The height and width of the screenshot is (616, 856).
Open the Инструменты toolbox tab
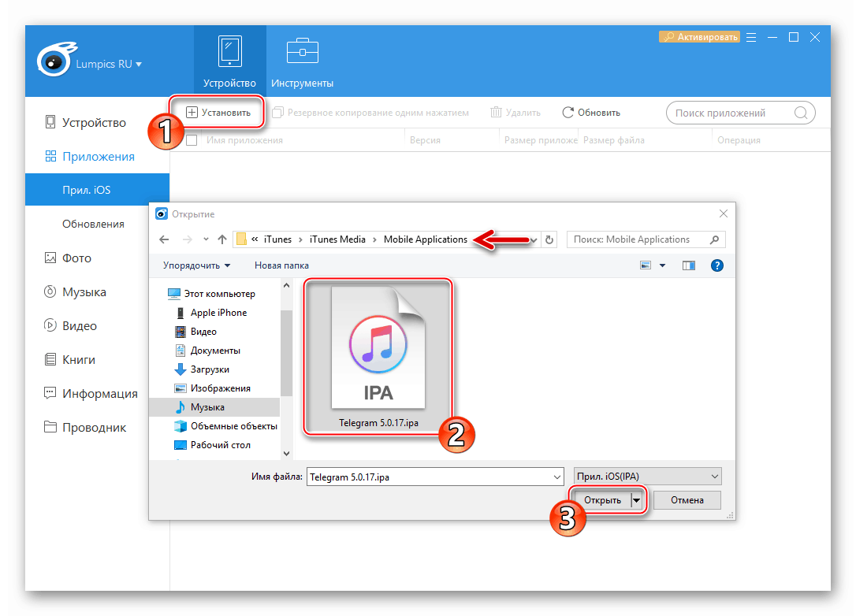tap(302, 61)
